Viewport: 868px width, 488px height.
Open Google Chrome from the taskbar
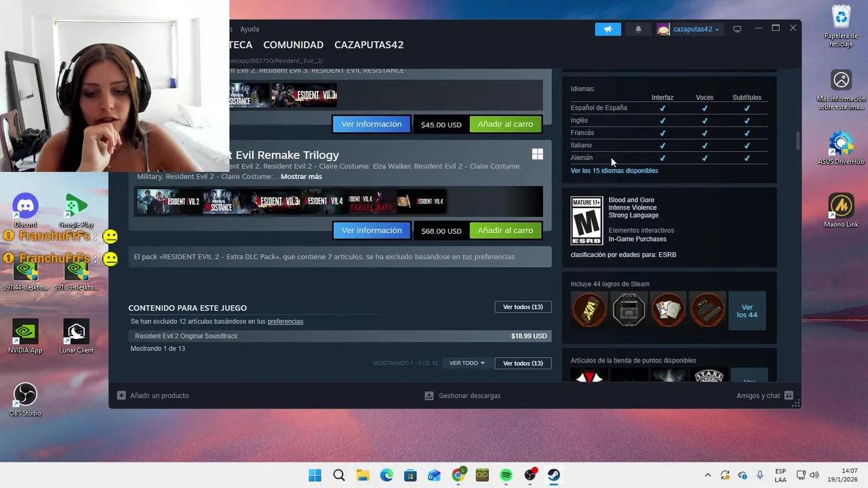click(x=458, y=475)
